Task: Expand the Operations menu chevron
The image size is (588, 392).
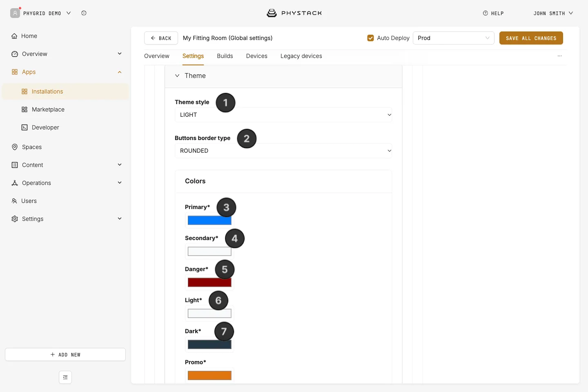Action: [120, 183]
